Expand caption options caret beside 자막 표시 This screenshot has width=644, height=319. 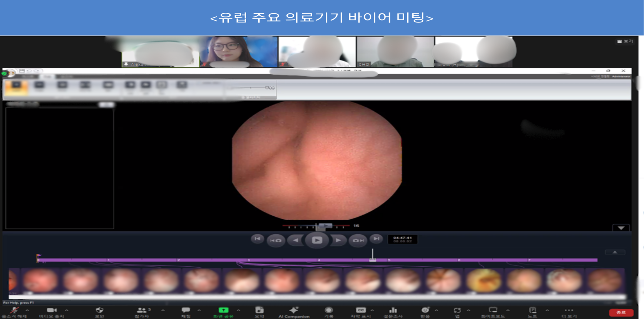click(372, 310)
